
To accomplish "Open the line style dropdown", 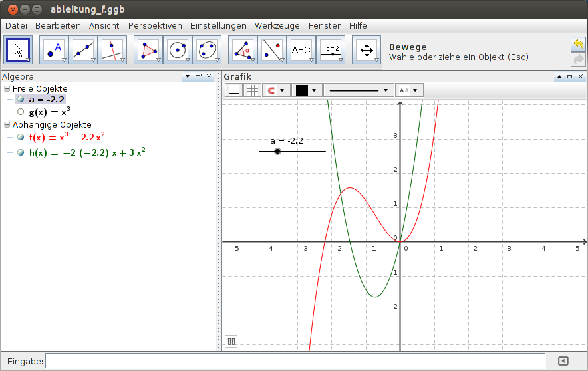I will 359,90.
